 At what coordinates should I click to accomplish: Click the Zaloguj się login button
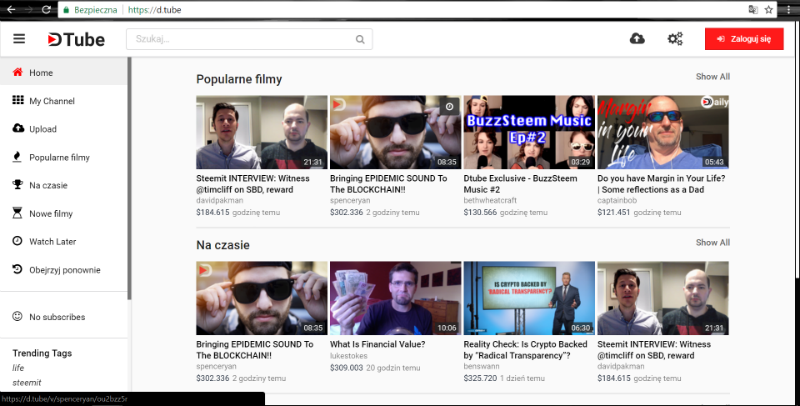click(x=744, y=39)
